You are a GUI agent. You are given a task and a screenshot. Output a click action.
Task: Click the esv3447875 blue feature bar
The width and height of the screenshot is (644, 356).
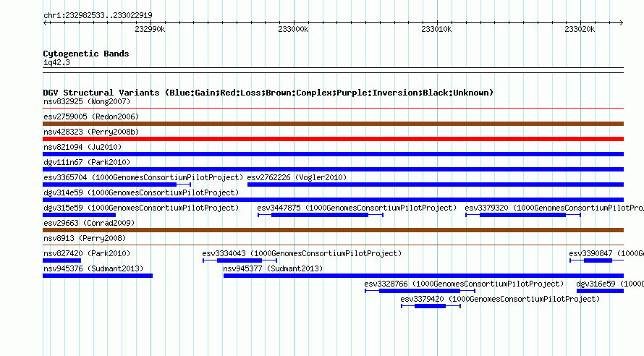click(x=320, y=215)
